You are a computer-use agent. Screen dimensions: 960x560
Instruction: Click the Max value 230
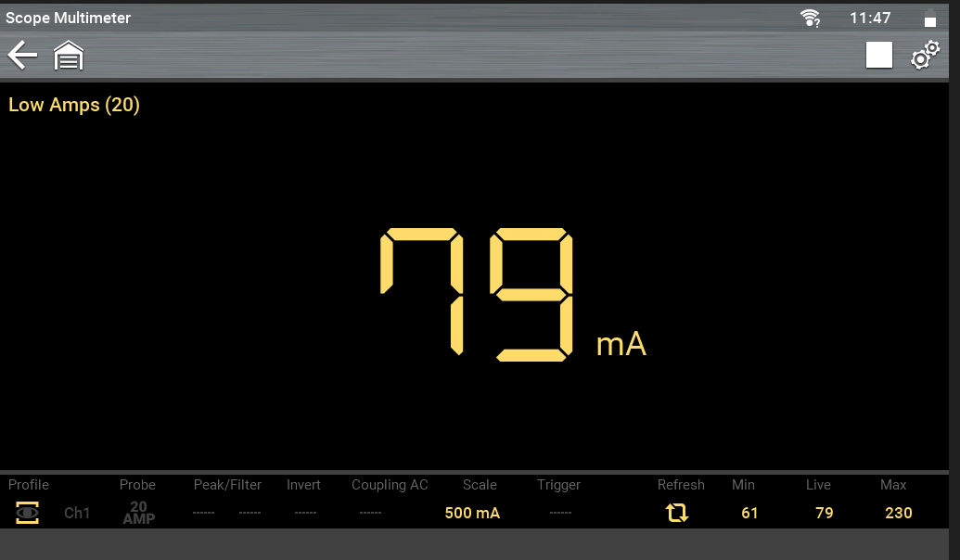click(x=898, y=513)
